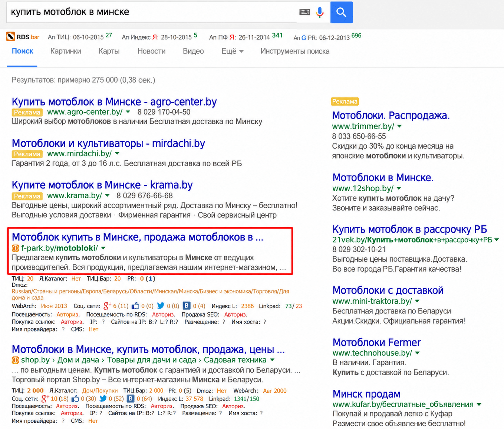Expand arrow after shop.by breadcrumb Садовая техника
The height and width of the screenshot is (429, 504).
(272, 360)
